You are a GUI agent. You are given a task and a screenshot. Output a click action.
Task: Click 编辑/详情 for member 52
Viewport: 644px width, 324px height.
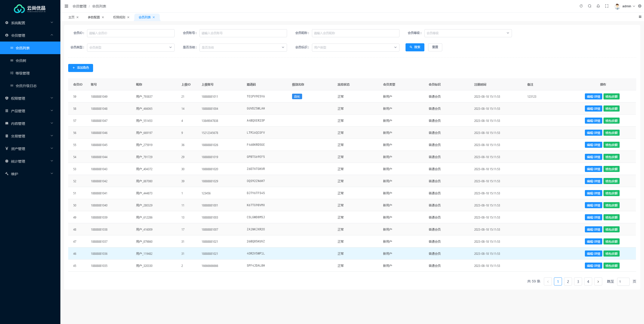[x=593, y=181]
